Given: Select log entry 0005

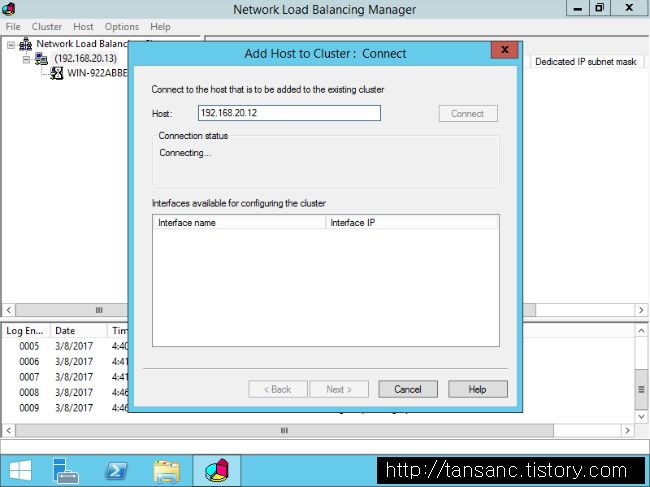Looking at the screenshot, I should (29, 346).
